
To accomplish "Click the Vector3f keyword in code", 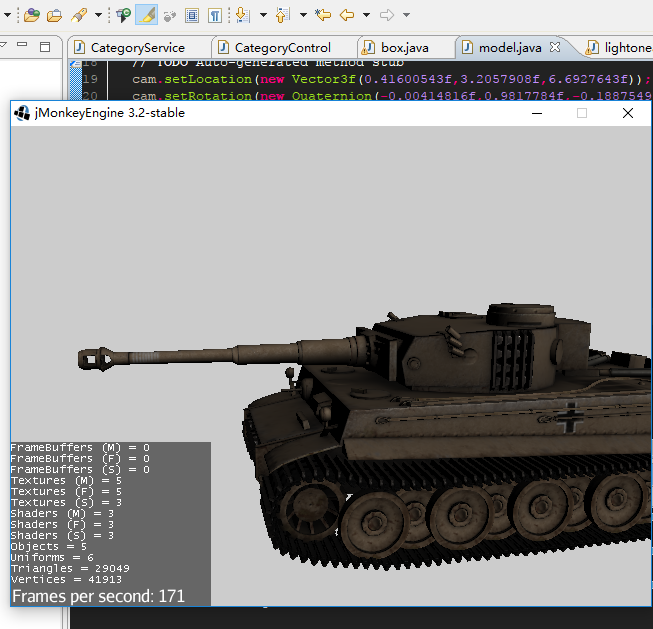I will (324, 79).
